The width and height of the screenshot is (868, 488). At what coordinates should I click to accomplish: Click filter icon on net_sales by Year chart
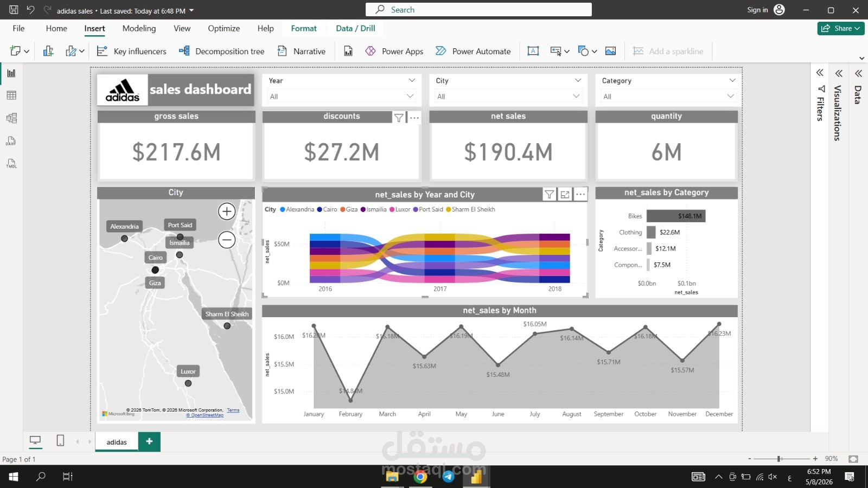(x=550, y=195)
